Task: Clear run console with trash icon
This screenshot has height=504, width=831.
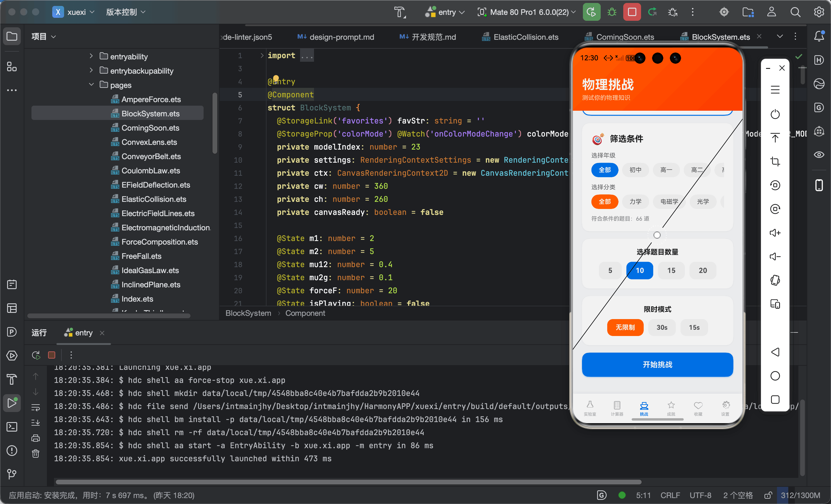Action: coord(36,454)
